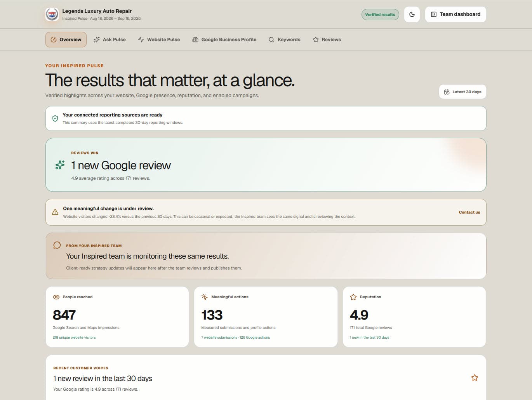Screen dimensions: 532x400
Task: Click the 1 new in the last 30 days text
Action: click(370, 337)
